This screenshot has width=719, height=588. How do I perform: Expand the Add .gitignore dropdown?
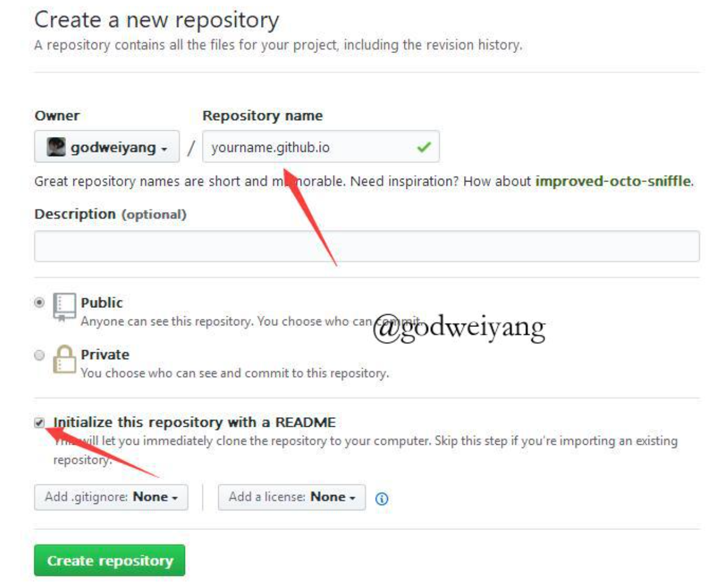pos(111,497)
